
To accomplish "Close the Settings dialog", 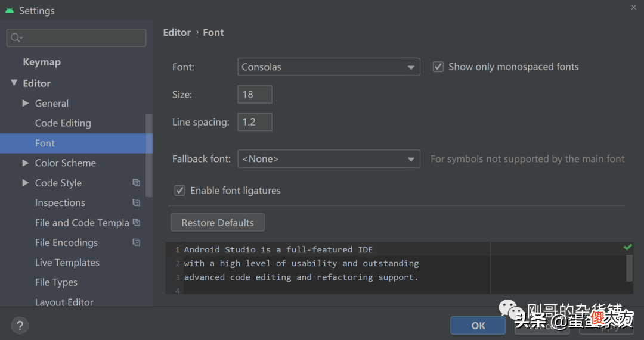I will coord(634,7).
